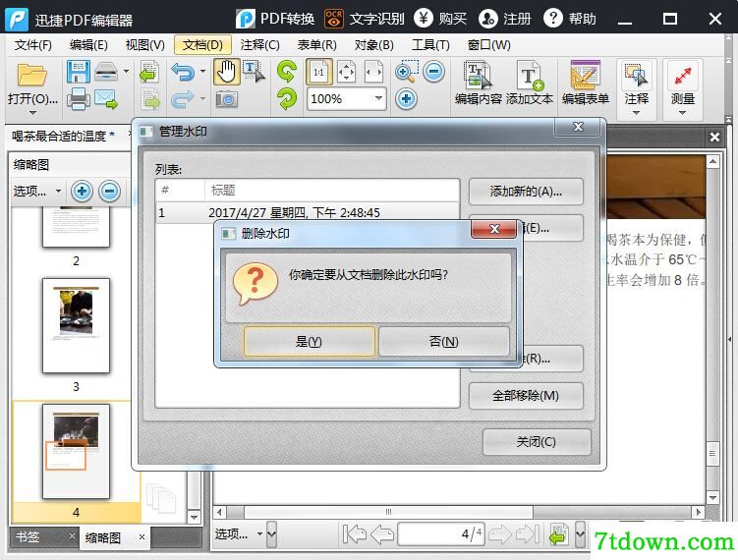Click the Print icon
738x560 pixels.
[79, 99]
